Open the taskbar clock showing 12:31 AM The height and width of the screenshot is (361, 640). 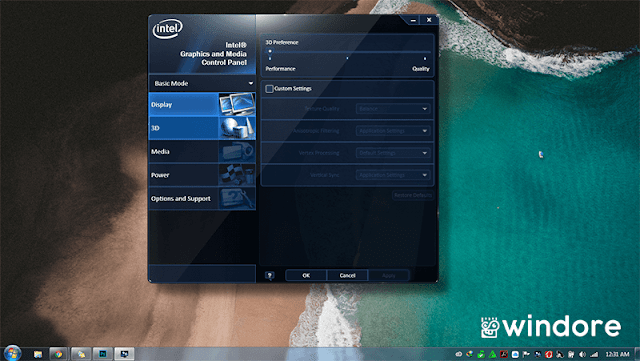[x=618, y=354]
